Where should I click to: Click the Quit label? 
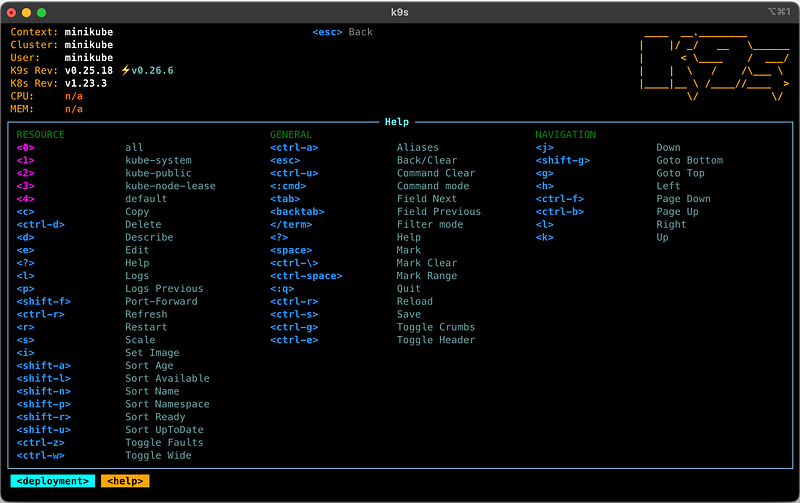click(408, 289)
